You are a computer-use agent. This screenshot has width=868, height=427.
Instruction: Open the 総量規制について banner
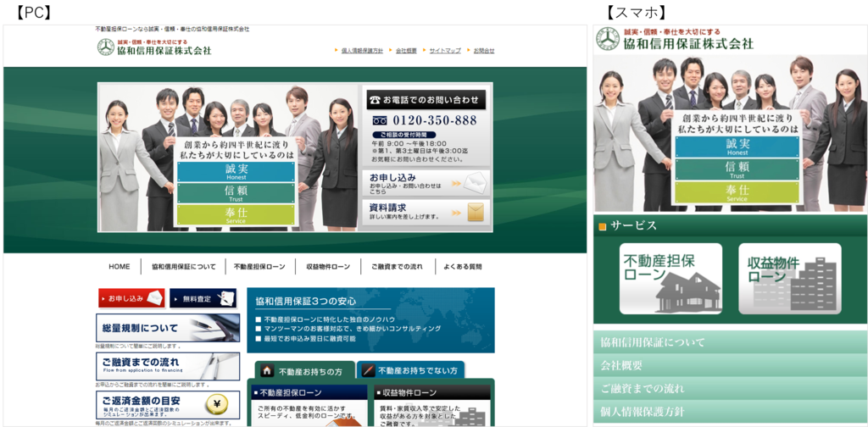click(168, 328)
